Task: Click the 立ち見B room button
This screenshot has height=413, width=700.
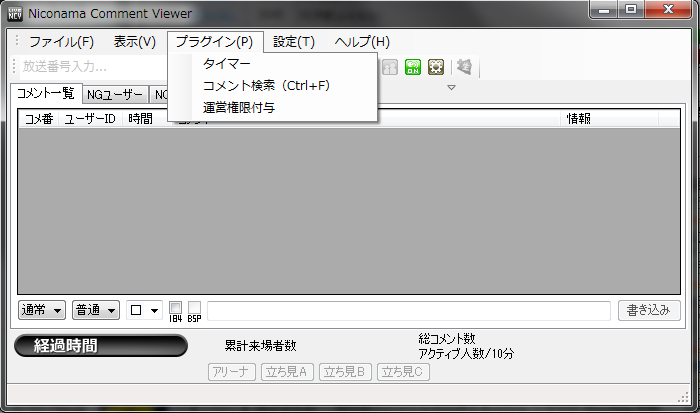Action: [345, 372]
